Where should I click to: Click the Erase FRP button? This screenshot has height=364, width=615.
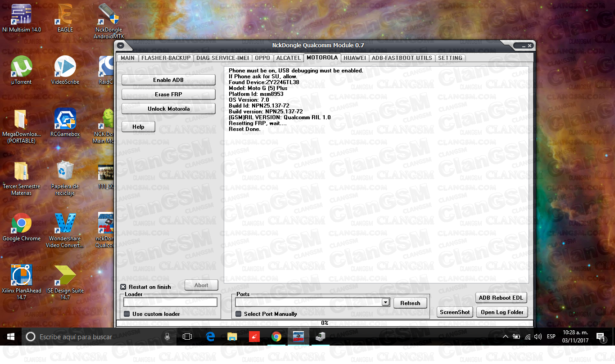(168, 94)
